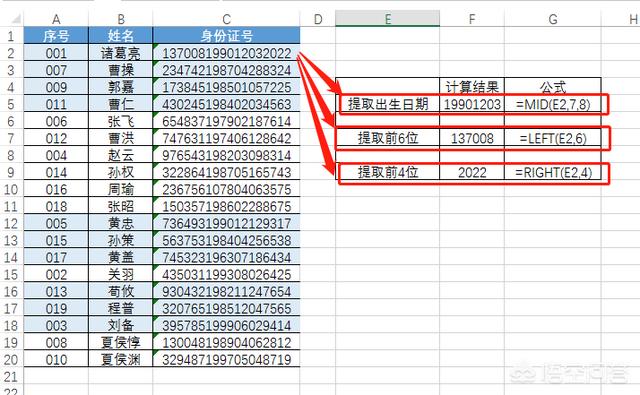Image resolution: width=640 pixels, height=395 pixels.
Task: Select column C header
Action: 227,19
